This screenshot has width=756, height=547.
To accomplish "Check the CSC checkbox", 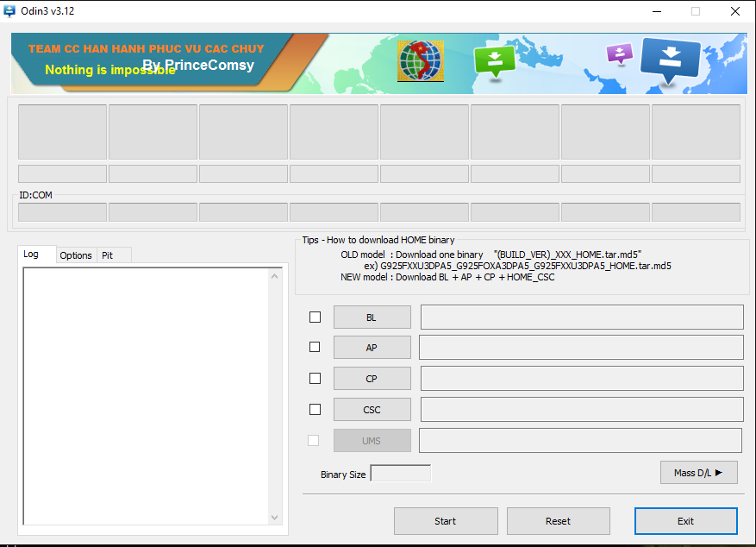I will point(315,409).
